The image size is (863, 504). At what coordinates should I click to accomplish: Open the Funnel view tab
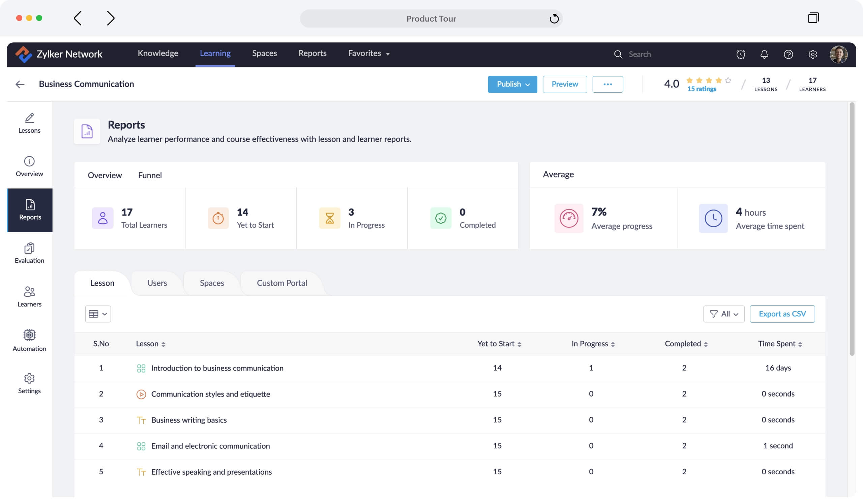click(x=150, y=175)
